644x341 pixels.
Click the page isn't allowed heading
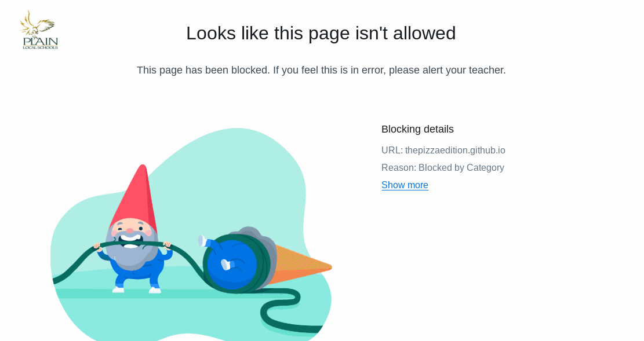321,33
